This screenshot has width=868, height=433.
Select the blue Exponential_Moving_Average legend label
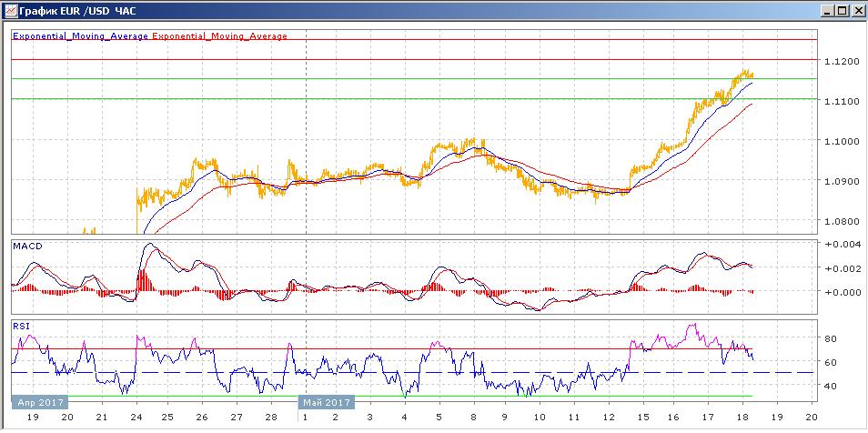[80, 36]
